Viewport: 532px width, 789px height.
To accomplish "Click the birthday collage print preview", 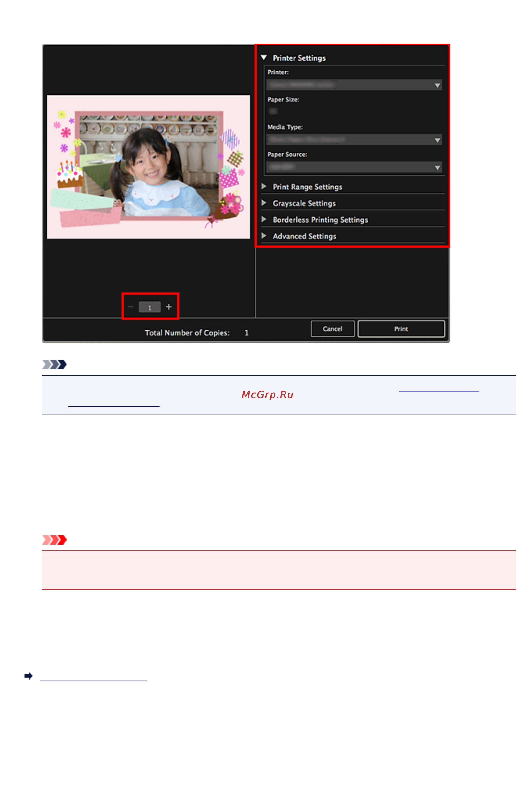I will 149,167.
